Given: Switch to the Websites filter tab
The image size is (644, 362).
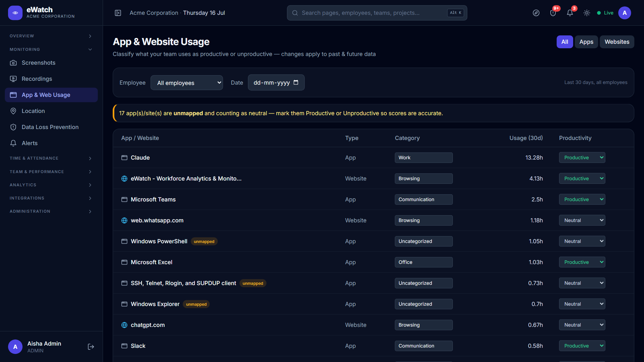Looking at the screenshot, I should [617, 42].
